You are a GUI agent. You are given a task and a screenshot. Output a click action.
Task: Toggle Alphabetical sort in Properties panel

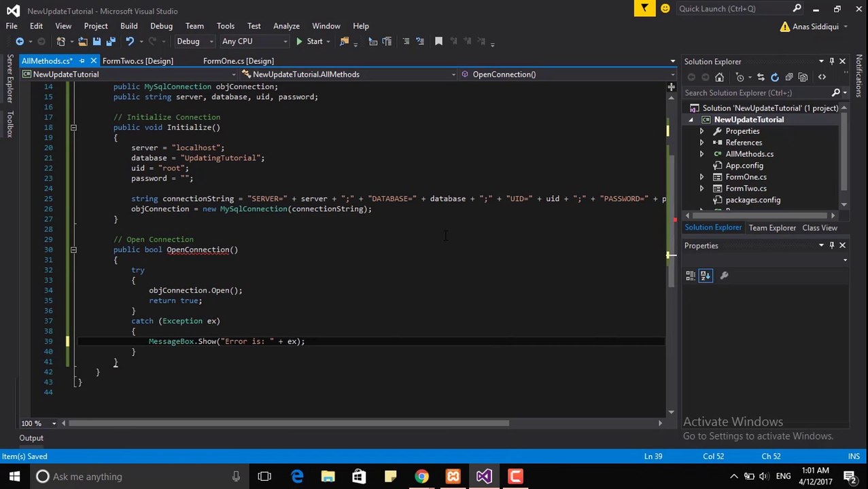click(706, 276)
